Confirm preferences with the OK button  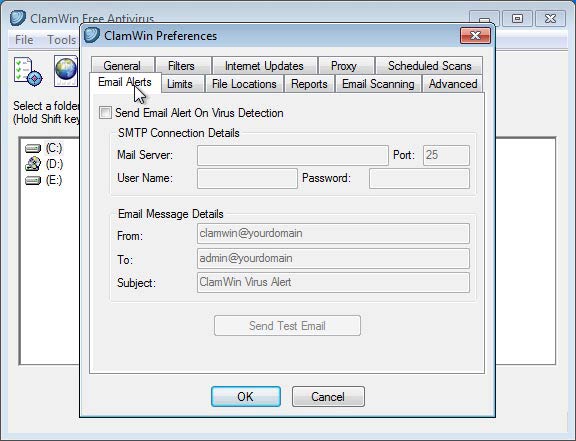pos(246,397)
